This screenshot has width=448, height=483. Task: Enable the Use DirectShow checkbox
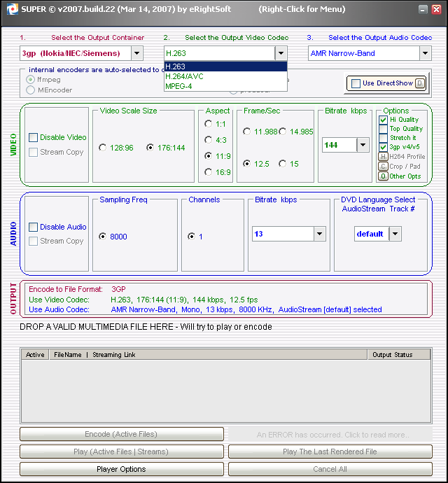pyautogui.click(x=356, y=83)
